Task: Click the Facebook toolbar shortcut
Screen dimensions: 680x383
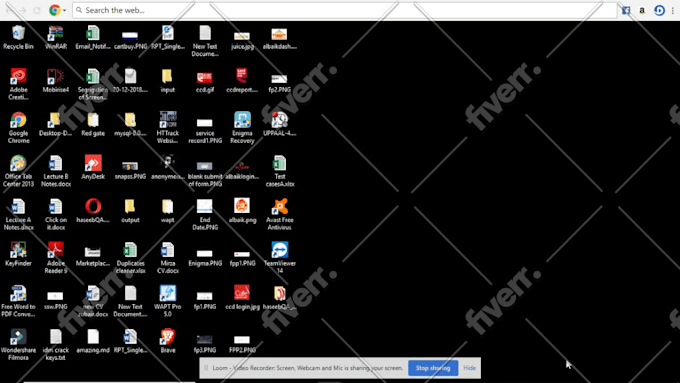Action: (626, 10)
